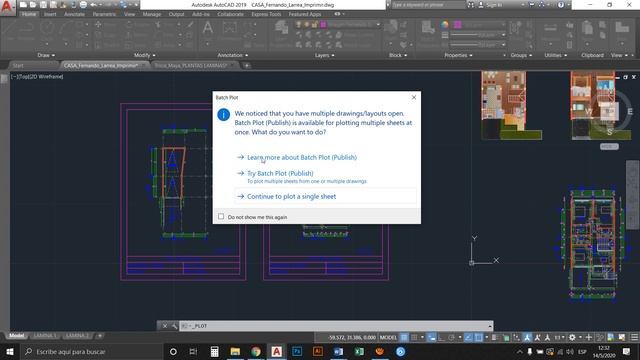Screen dimensions: 640x360
Task: Click the Move tool in Modify panel
Action: [98, 24]
